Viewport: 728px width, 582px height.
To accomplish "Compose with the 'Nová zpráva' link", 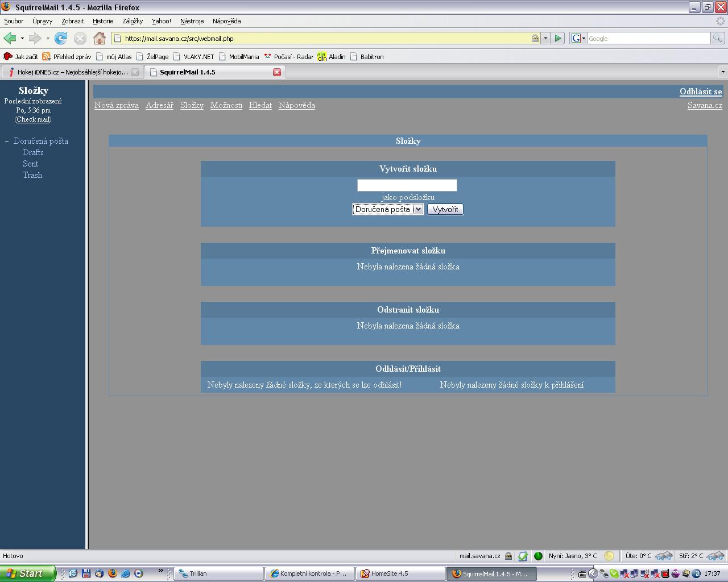I will [x=117, y=105].
